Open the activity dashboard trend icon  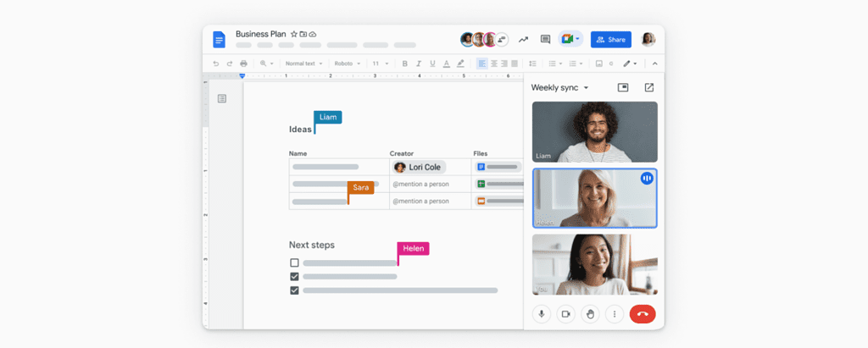coord(523,39)
